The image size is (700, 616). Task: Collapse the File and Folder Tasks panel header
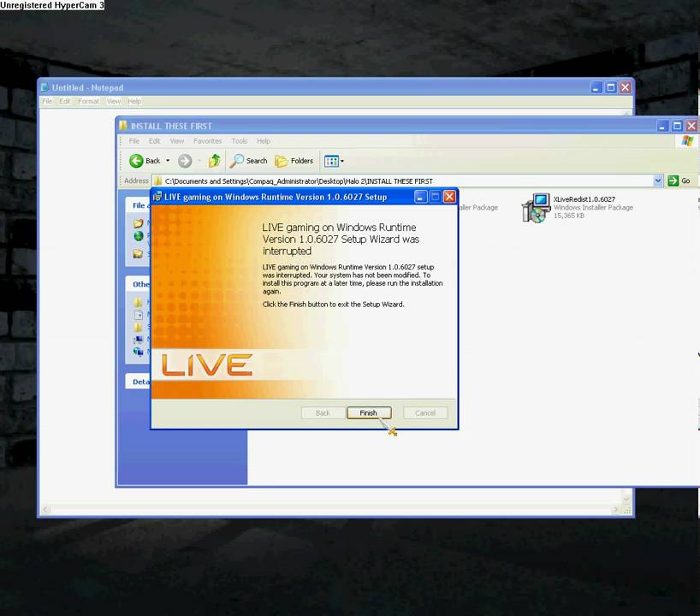pyautogui.click(x=138, y=205)
